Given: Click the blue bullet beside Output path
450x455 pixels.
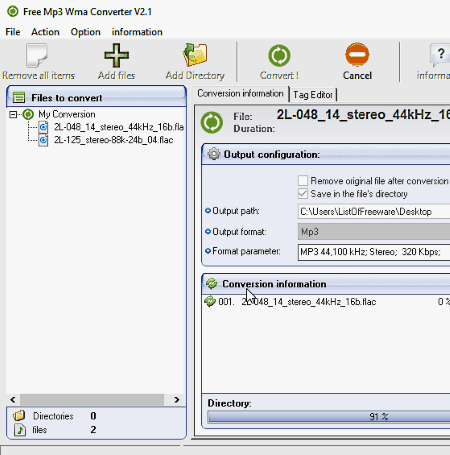Looking at the screenshot, I should 208,211.
